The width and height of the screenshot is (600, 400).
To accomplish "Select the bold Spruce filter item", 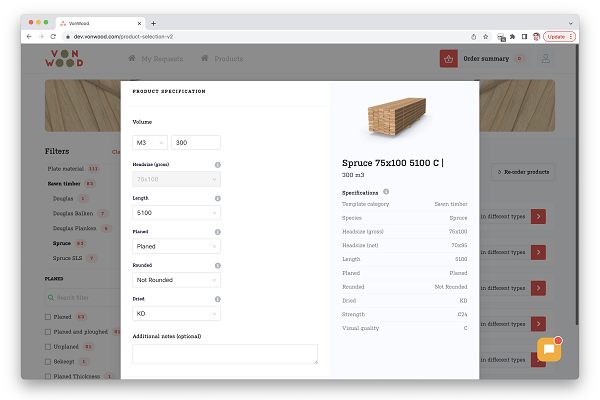I will click(x=62, y=243).
